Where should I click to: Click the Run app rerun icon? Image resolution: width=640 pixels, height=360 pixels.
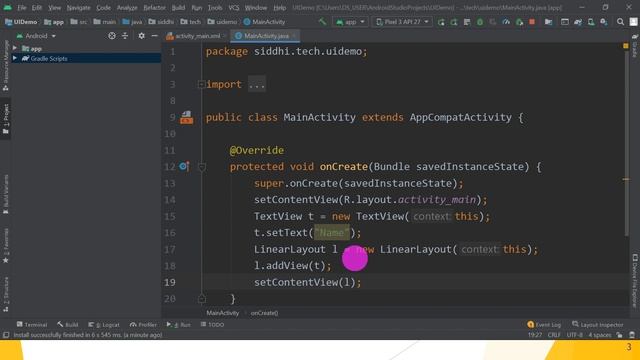coord(441,22)
